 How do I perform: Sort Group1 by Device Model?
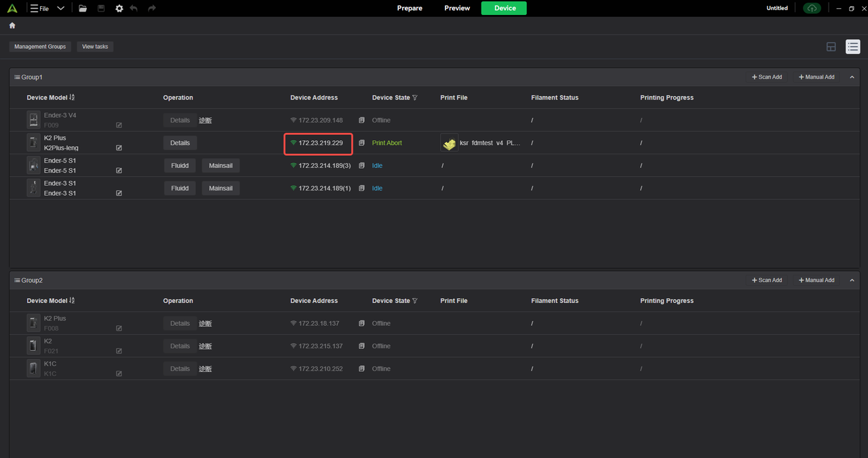tap(72, 98)
